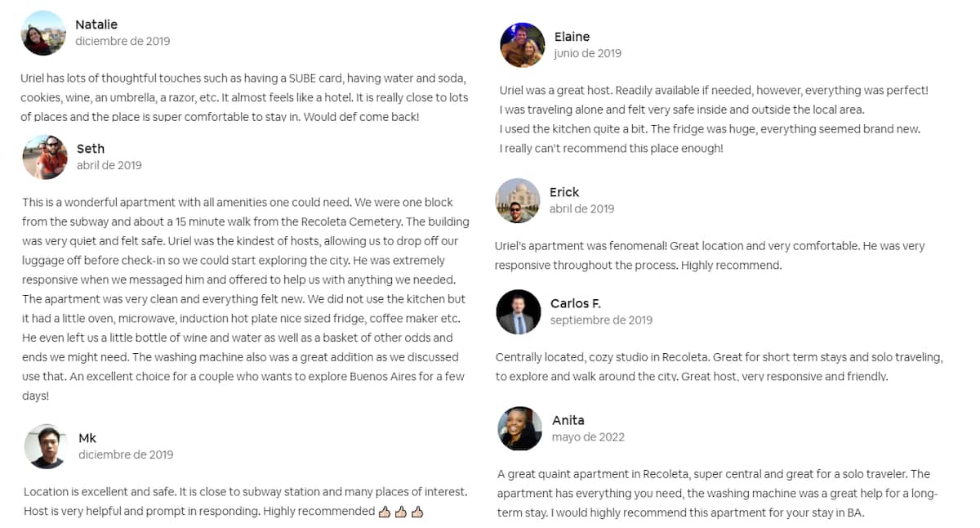Click the reviewer name Natalie
This screenshot has height=528, width=980.
[x=96, y=25]
